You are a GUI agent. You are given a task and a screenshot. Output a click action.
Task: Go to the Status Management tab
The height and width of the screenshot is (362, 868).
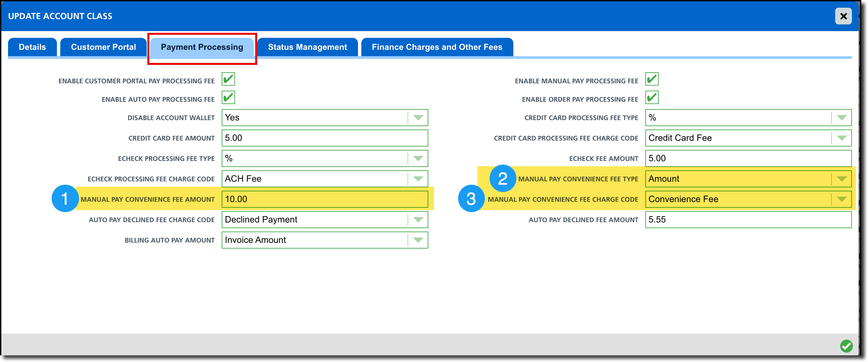tap(307, 47)
